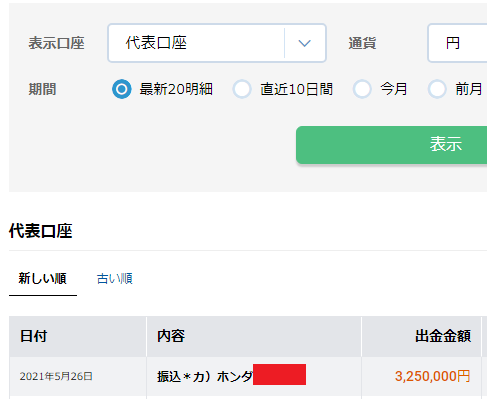Switch to the 古い順 tab
Viewport: 487px width, 399px height.
pyautogui.click(x=115, y=279)
